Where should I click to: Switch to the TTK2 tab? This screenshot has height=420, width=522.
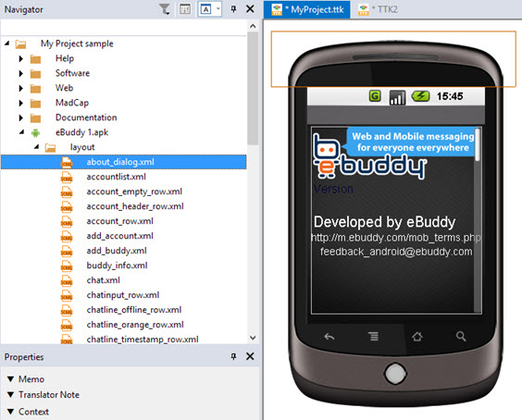tap(379, 9)
